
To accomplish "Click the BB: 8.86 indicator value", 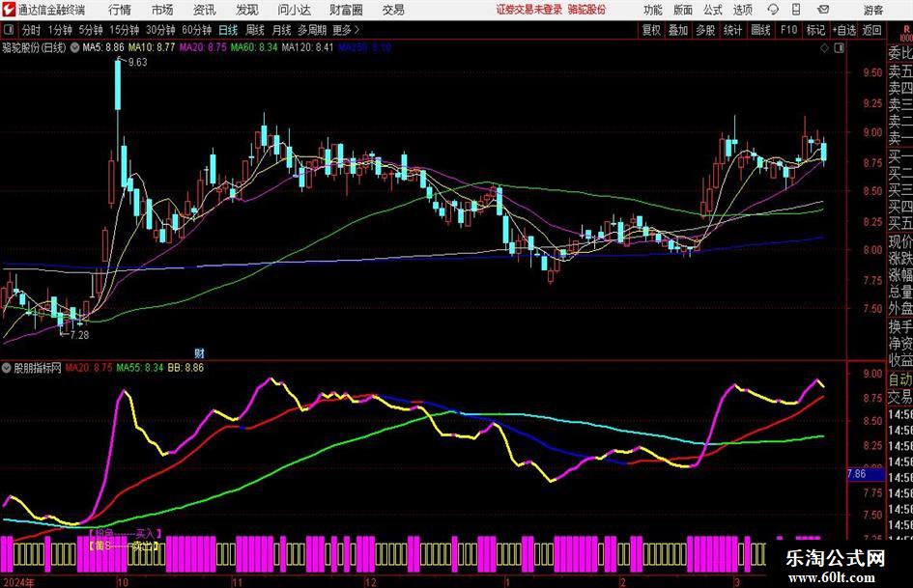I will pyautogui.click(x=185, y=368).
